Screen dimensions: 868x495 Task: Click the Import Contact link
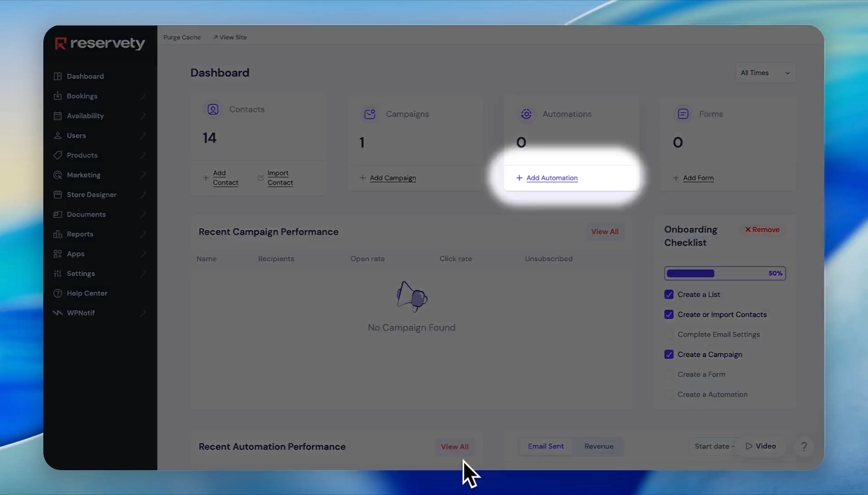tap(280, 178)
